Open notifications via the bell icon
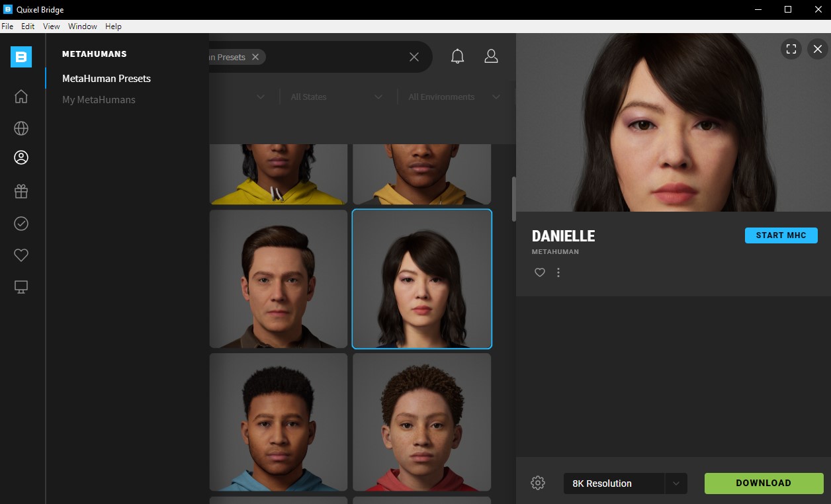The height and width of the screenshot is (504, 831). pos(457,56)
